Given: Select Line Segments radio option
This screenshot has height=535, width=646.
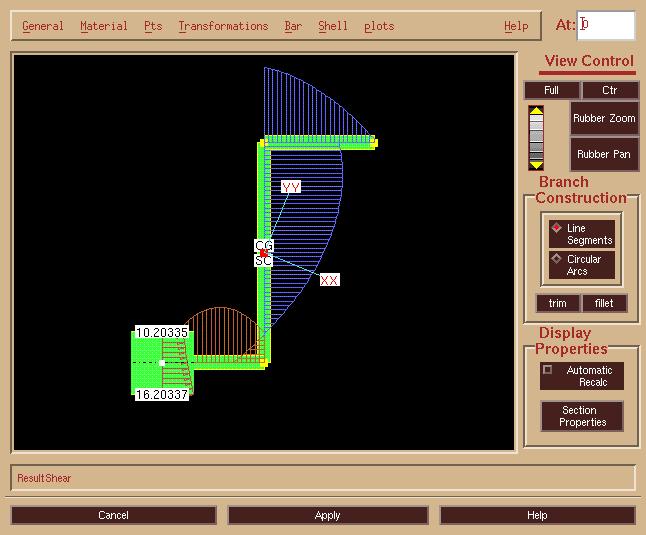Looking at the screenshot, I should [x=557, y=228].
